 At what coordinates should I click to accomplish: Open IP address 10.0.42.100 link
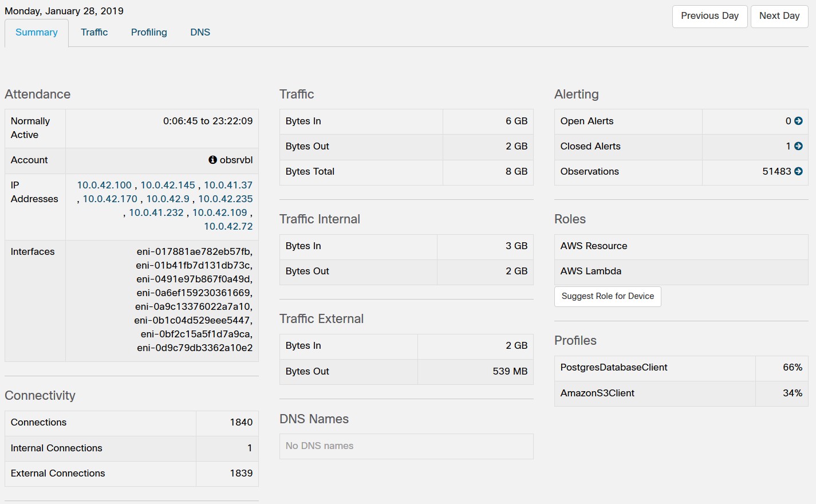point(104,185)
